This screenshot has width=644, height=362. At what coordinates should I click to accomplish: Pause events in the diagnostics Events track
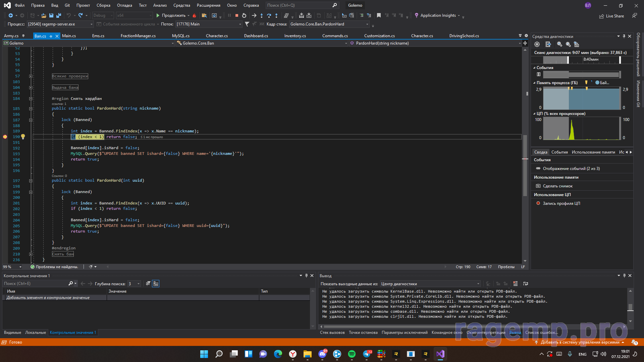539,74
